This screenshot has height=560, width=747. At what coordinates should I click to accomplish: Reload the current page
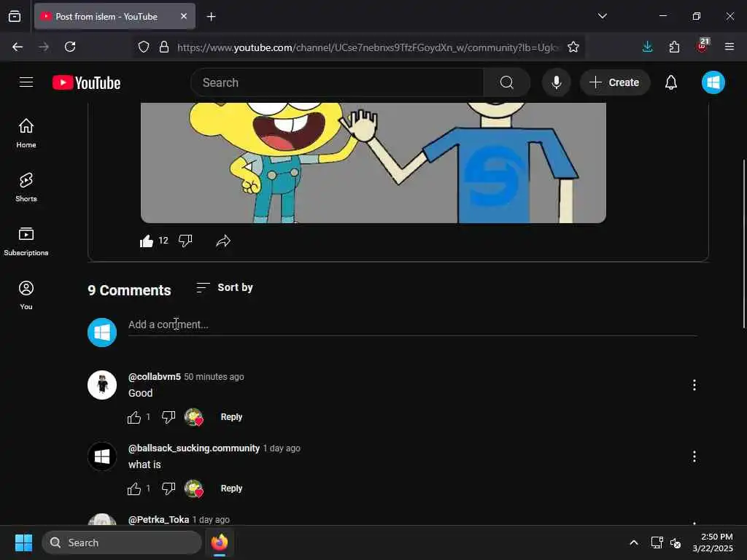point(70,47)
